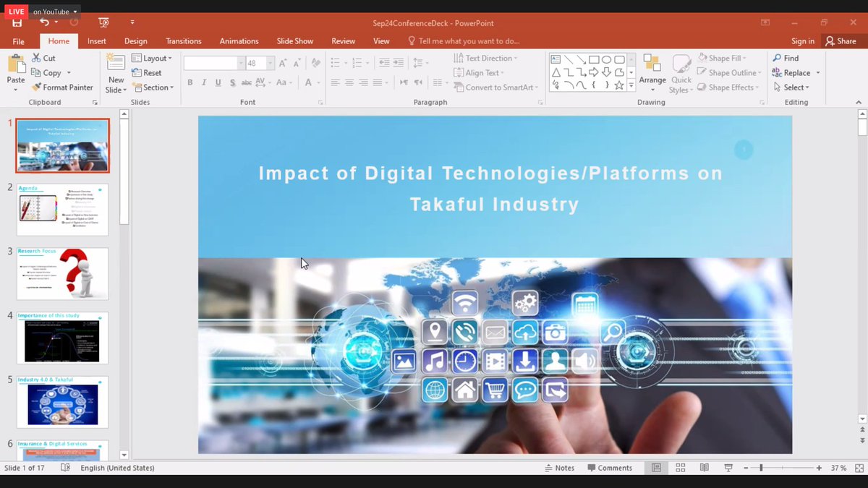868x488 pixels.
Task: Go to the Slide Show tab
Action: [295, 41]
